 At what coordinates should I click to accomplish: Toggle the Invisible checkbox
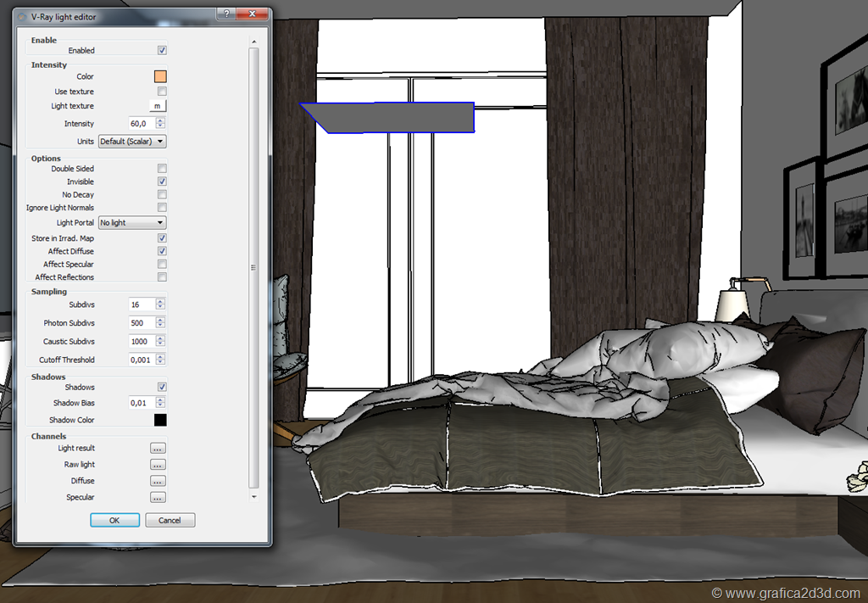pyautogui.click(x=162, y=181)
